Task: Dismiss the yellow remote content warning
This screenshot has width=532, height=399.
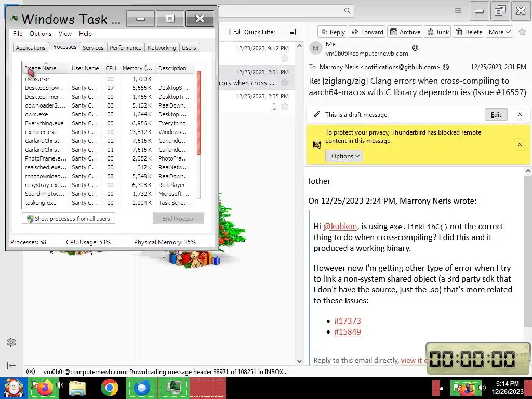Action: coord(520,144)
